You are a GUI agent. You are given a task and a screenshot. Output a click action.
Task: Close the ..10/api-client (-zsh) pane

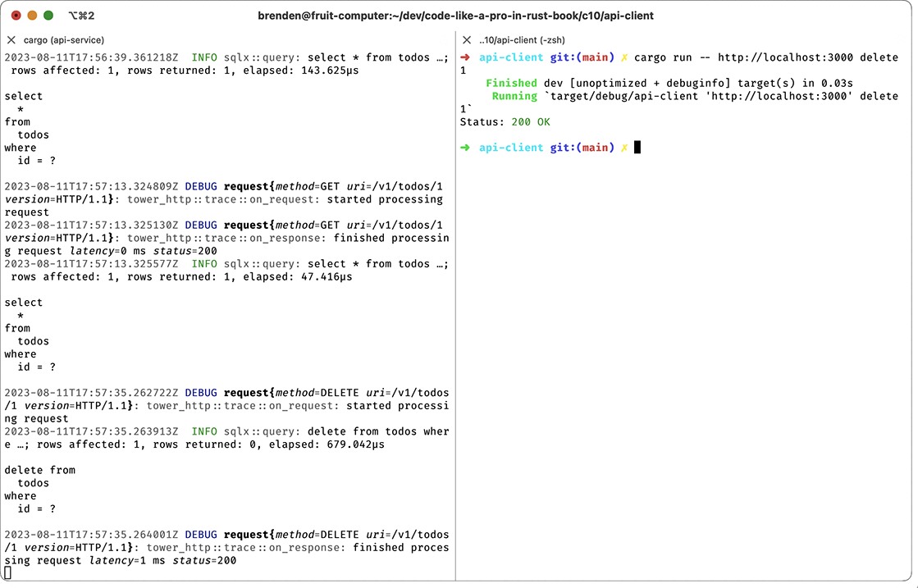[x=467, y=40]
